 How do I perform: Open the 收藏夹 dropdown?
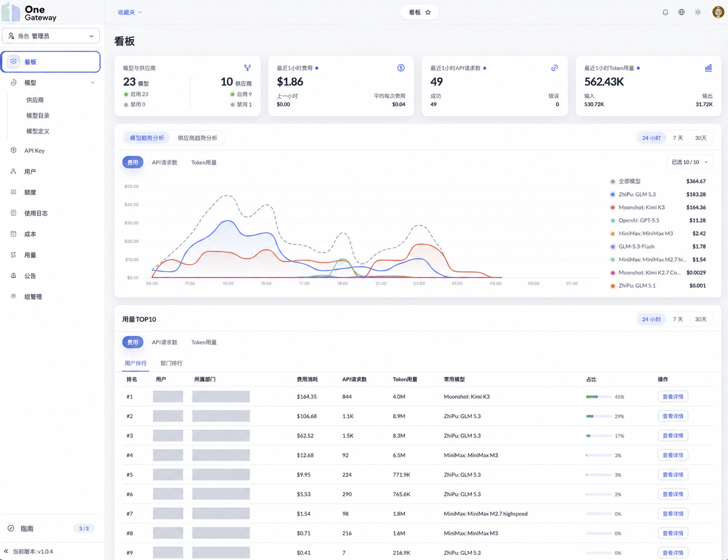pos(129,12)
